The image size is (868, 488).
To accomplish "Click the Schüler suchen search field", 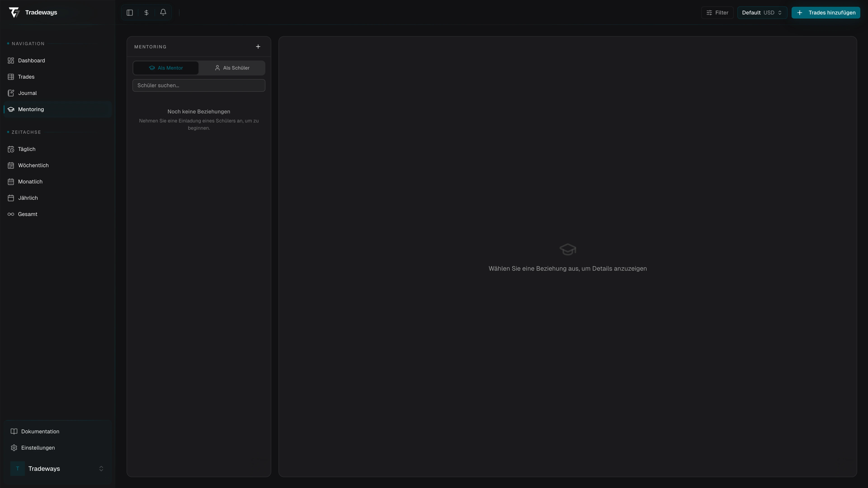I will point(199,85).
